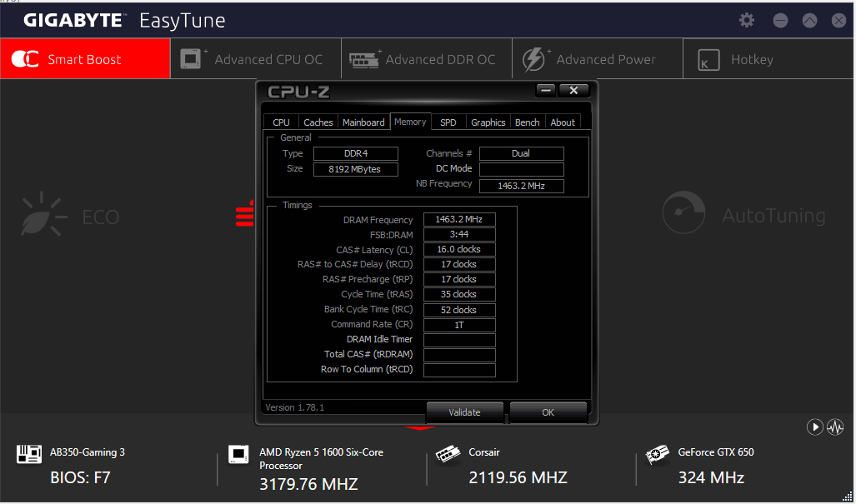
Task: Switch to CPU tab in CPU-Z
Action: click(x=281, y=122)
